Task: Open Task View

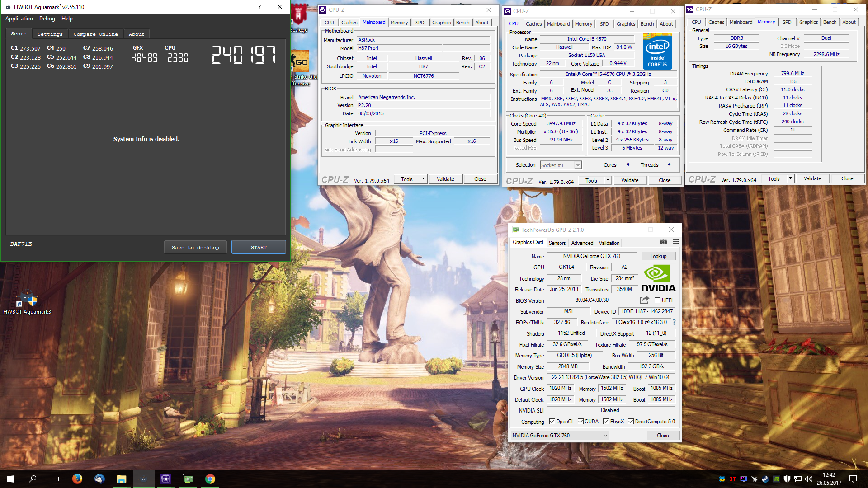Action: click(54, 479)
